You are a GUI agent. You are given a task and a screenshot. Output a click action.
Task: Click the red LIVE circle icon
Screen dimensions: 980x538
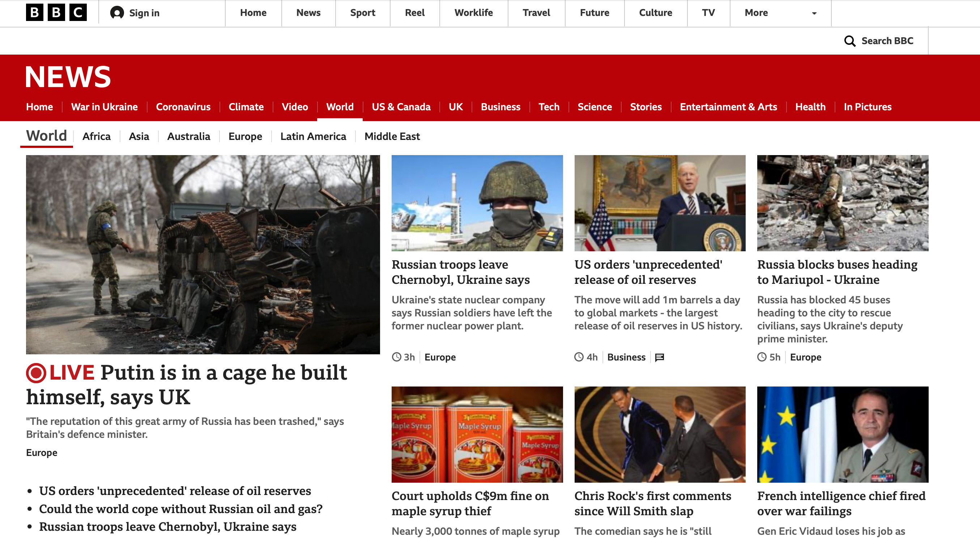(x=36, y=373)
